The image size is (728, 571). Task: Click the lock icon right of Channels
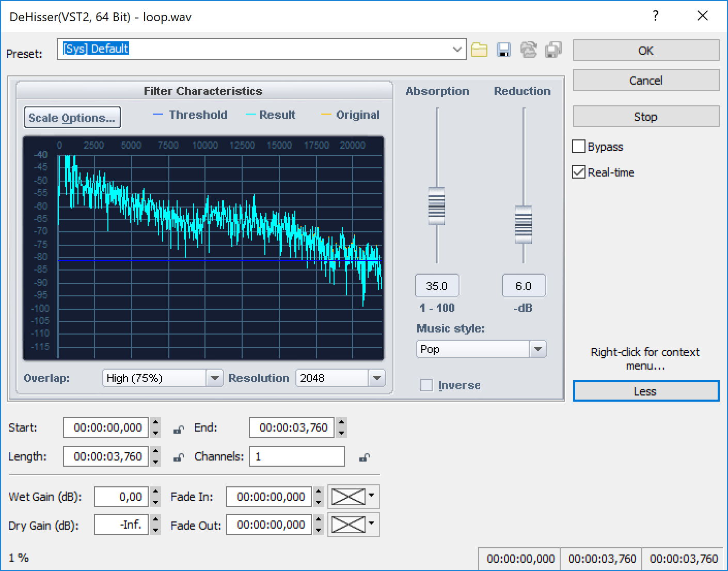click(364, 457)
